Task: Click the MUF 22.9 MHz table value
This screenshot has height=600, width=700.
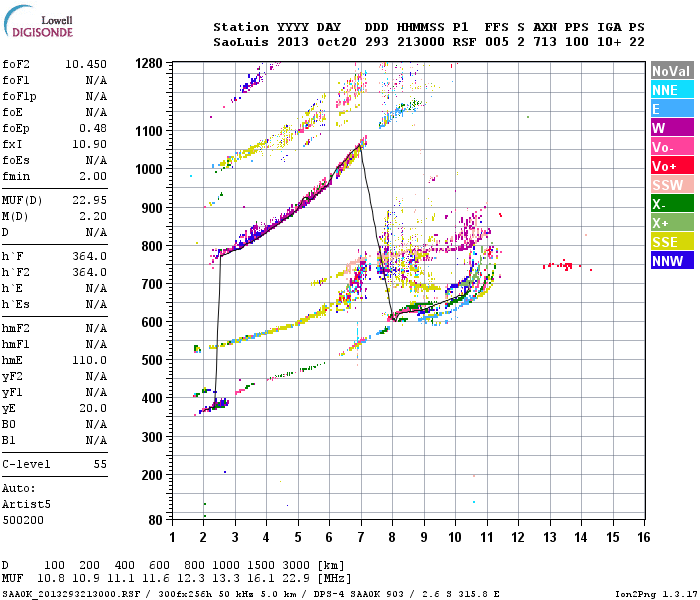Action: 296,579
